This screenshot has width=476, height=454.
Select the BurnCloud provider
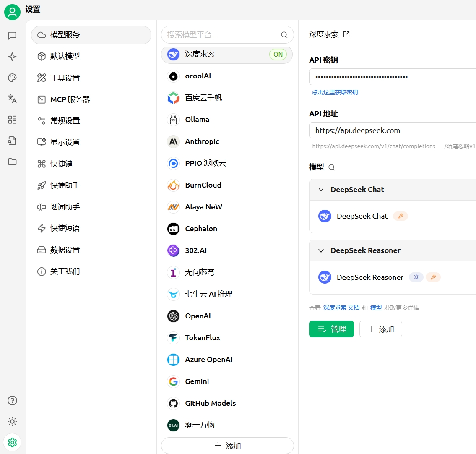227,185
